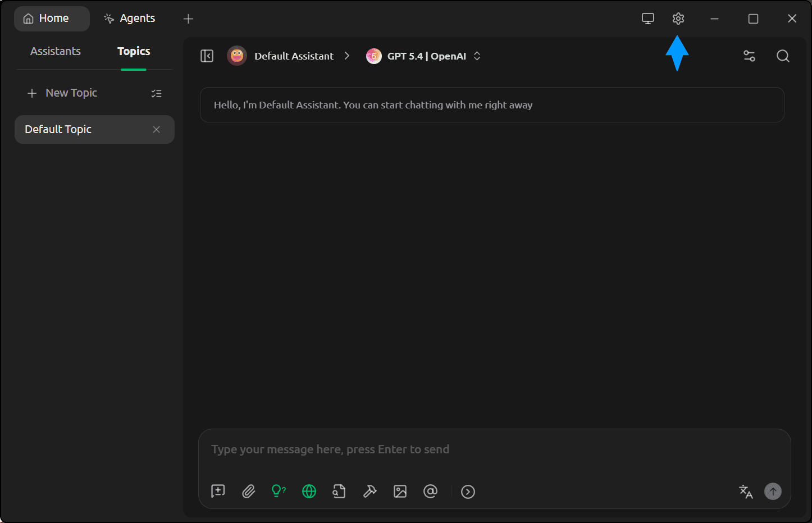Switch to the Home tab

pos(52,19)
